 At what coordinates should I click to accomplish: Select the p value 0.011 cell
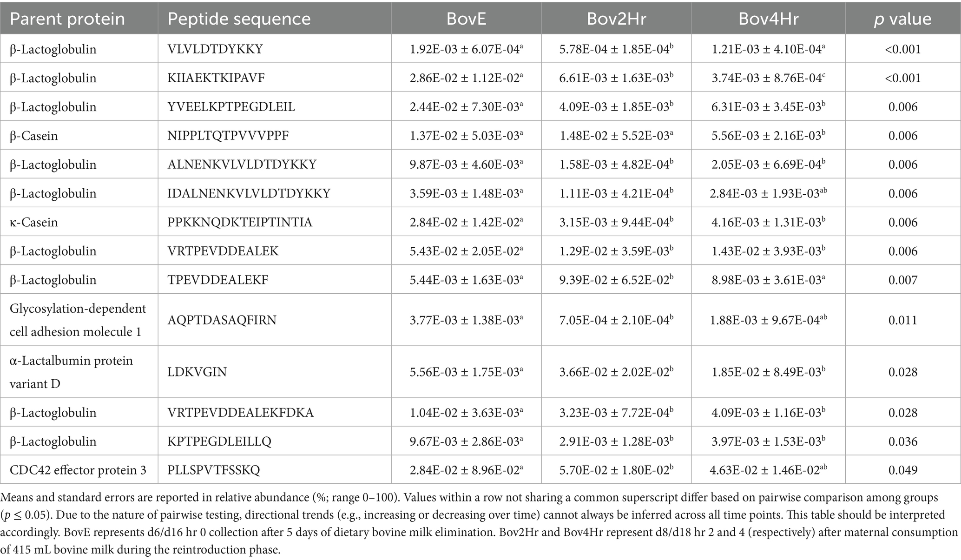tap(903, 320)
